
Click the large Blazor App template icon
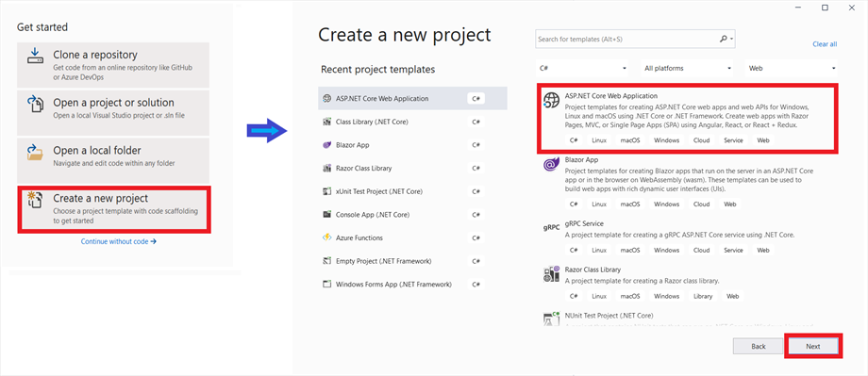pos(551,164)
